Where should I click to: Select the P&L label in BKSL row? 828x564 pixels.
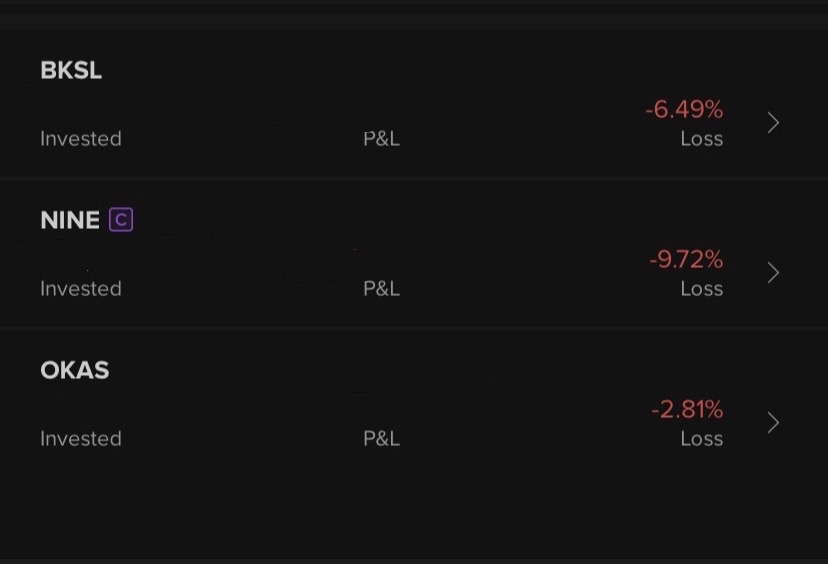[x=381, y=139]
